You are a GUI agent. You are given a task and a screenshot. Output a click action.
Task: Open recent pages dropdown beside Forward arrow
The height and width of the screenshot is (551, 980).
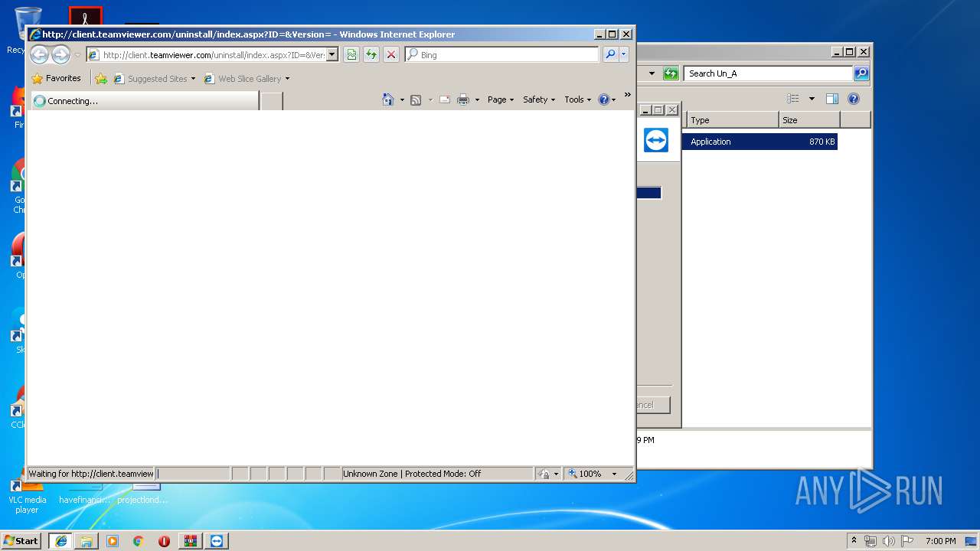pos(77,55)
